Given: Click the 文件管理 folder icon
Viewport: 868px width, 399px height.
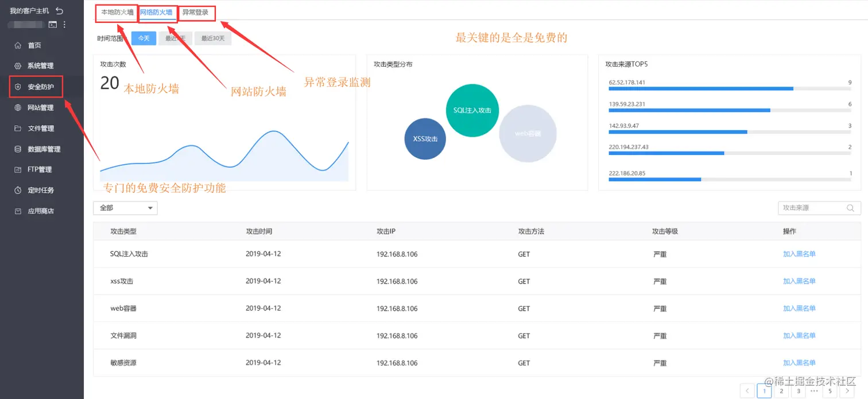Looking at the screenshot, I should click(18, 129).
